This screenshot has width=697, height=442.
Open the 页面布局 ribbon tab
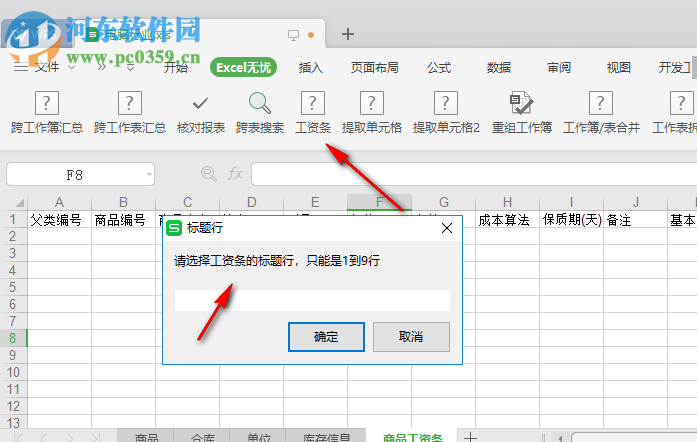click(374, 68)
